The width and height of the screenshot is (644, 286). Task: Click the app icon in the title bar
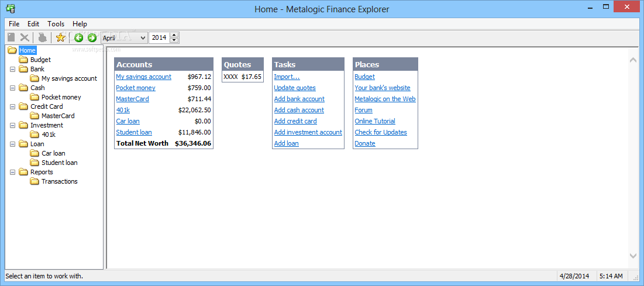[11, 8]
